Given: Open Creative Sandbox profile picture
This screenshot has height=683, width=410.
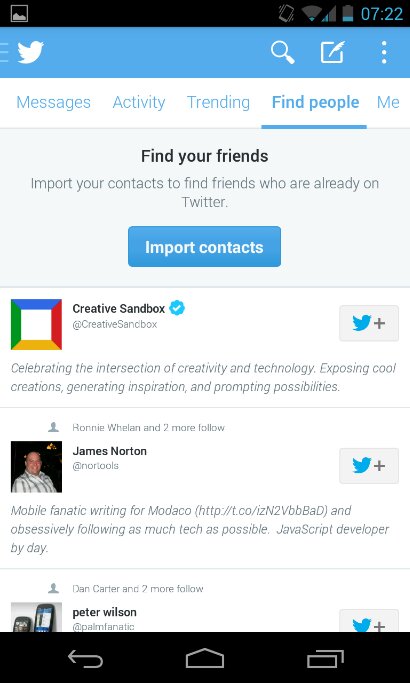Looking at the screenshot, I should click(x=36, y=324).
